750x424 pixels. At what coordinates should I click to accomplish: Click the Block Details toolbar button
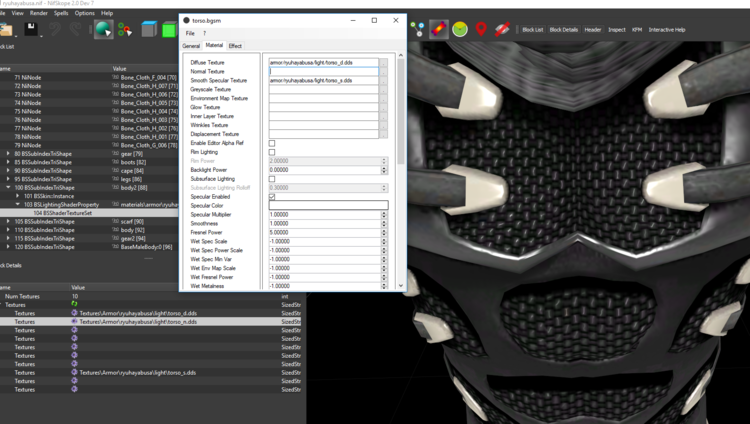(563, 30)
